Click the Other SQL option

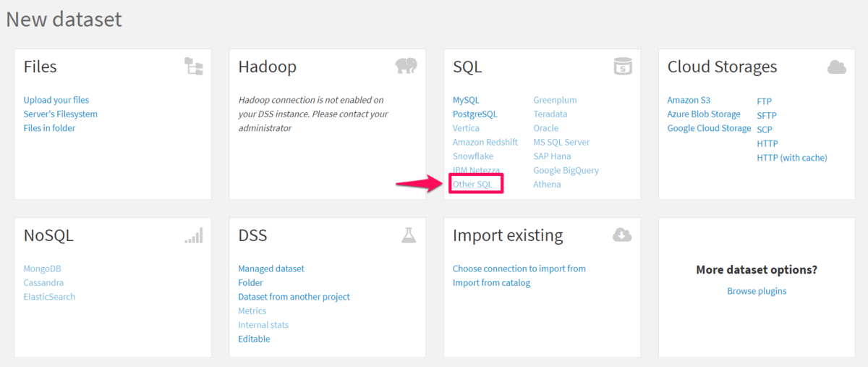point(472,185)
